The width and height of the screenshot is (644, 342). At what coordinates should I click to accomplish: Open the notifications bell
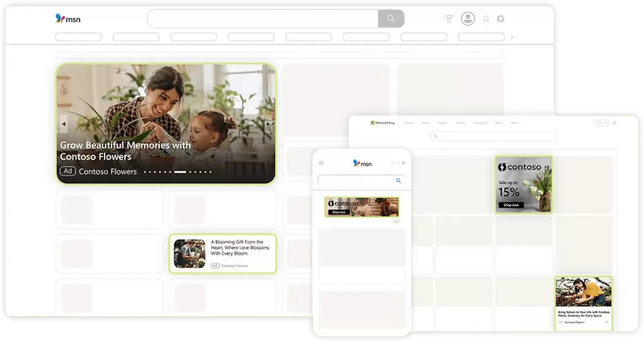click(x=486, y=19)
